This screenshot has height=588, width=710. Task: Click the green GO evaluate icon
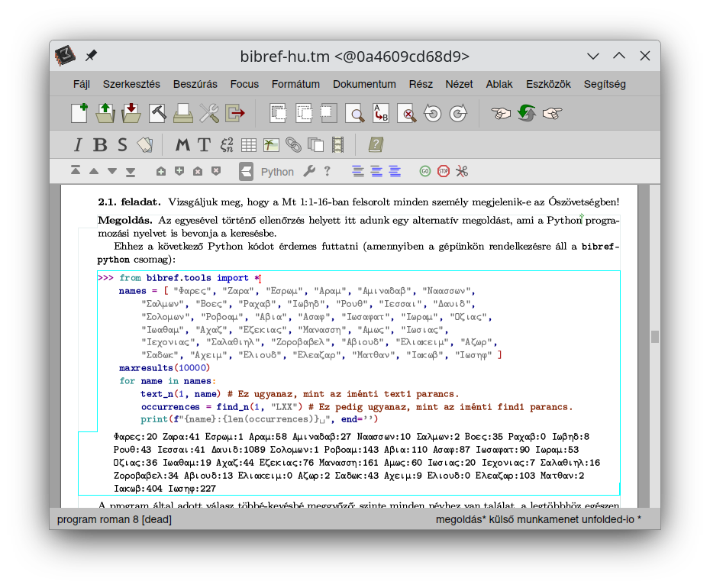425,171
